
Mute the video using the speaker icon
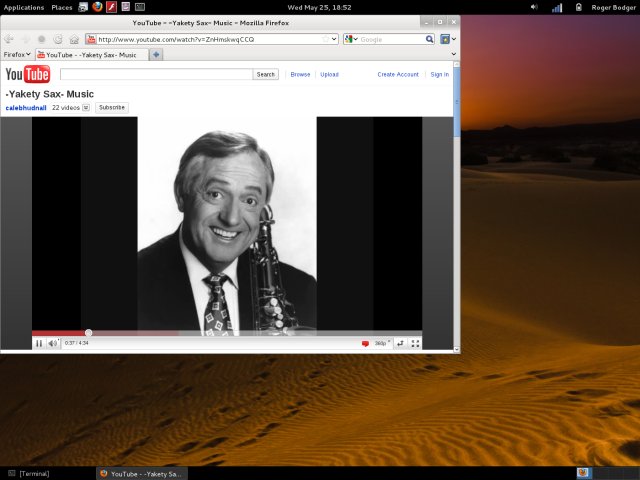tap(53, 343)
